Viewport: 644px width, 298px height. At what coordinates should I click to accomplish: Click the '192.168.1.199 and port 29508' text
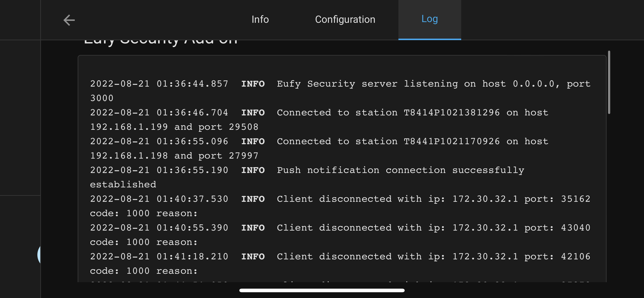174,127
